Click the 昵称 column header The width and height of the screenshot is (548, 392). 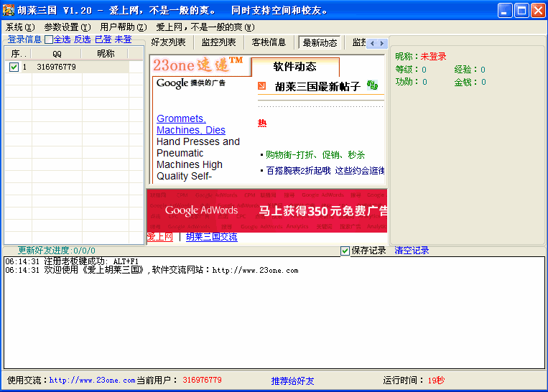106,54
